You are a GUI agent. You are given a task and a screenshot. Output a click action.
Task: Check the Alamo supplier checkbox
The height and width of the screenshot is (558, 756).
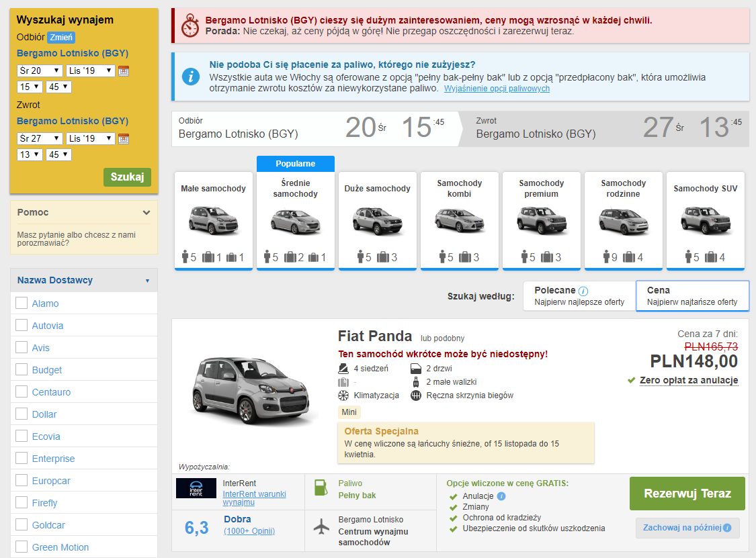22,304
